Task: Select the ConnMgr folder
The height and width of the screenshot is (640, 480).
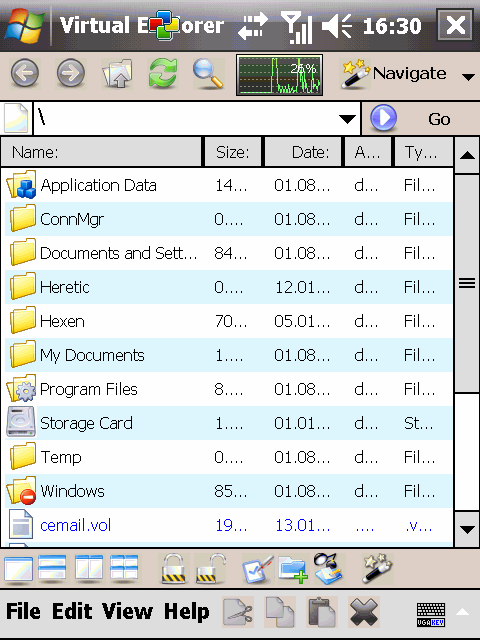Action: click(229, 219)
